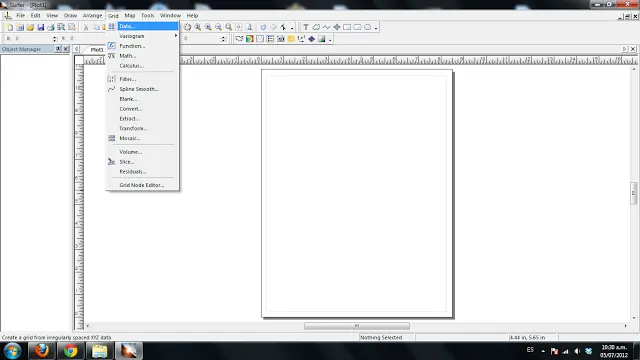Screen dimensions: 640x360
Task: Select the Blank menu entry
Action: point(142,99)
